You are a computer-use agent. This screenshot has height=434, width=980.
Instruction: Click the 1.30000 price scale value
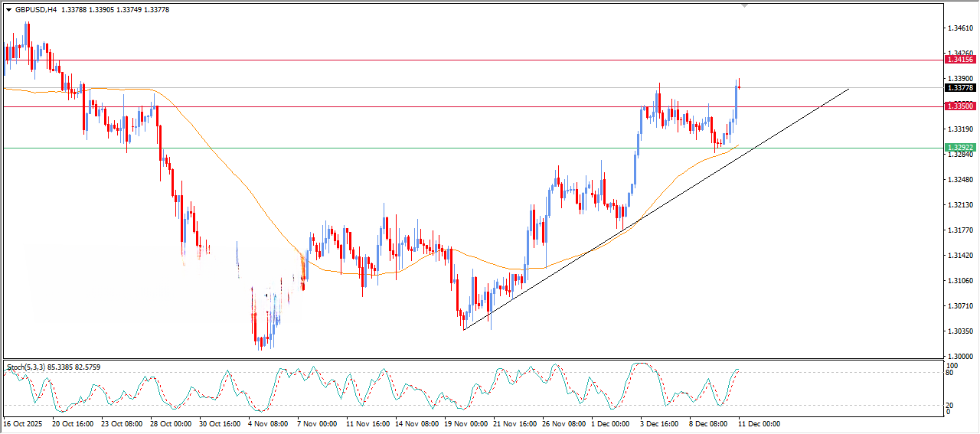(960, 357)
